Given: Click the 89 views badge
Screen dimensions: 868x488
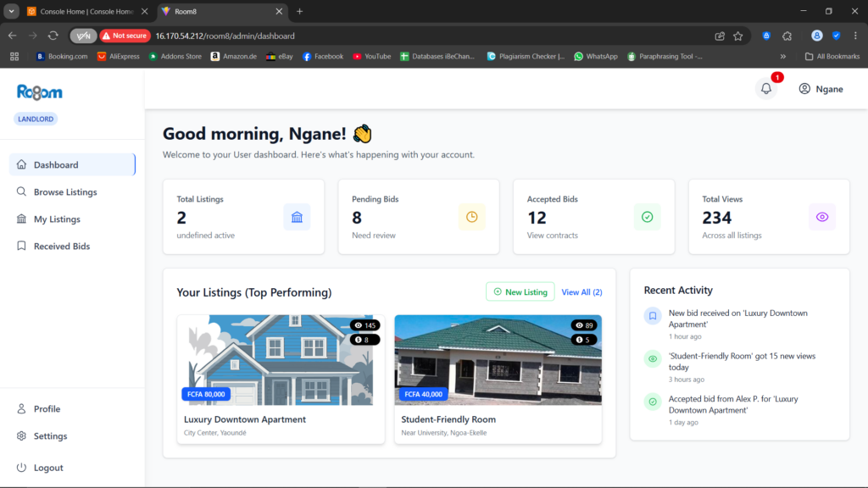Looking at the screenshot, I should 584,325.
